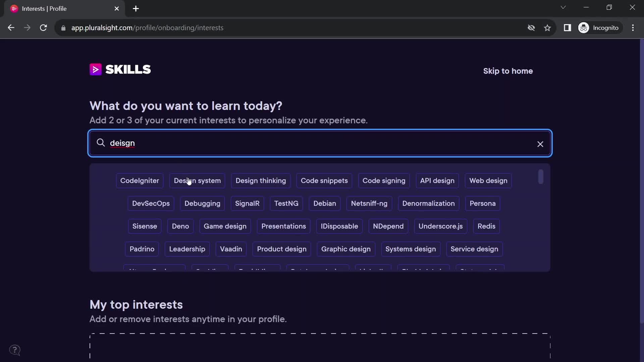Click the clear search input X icon
This screenshot has width=644, height=362.
point(540,144)
